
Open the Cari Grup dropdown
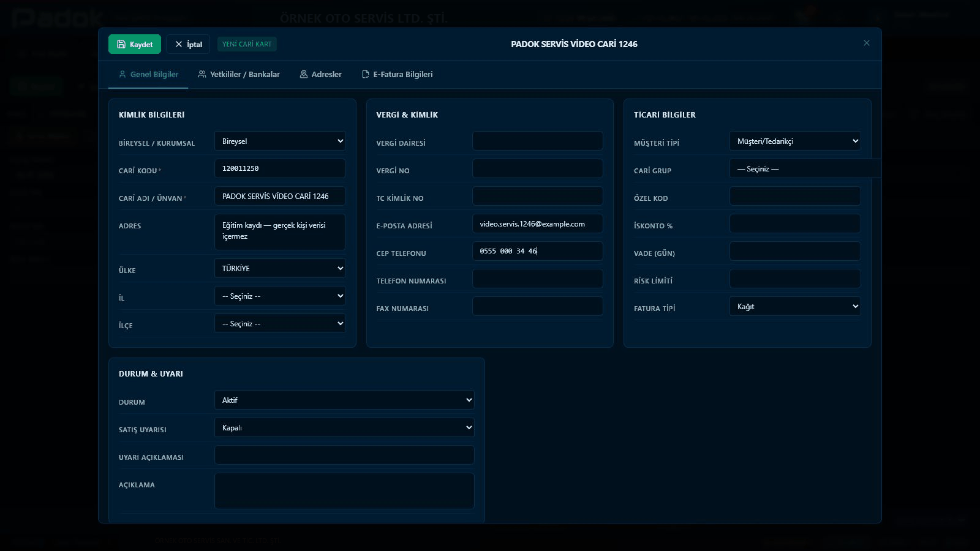click(805, 168)
